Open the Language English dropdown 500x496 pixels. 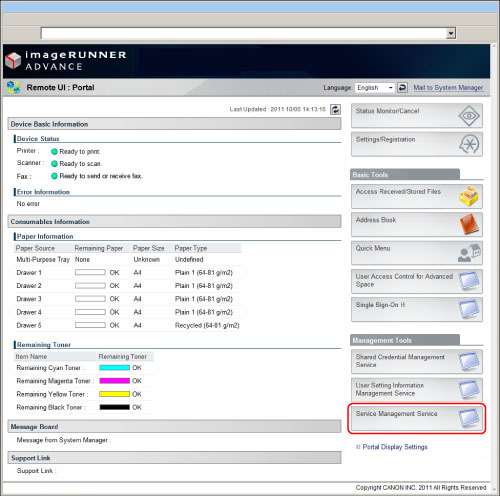point(375,88)
